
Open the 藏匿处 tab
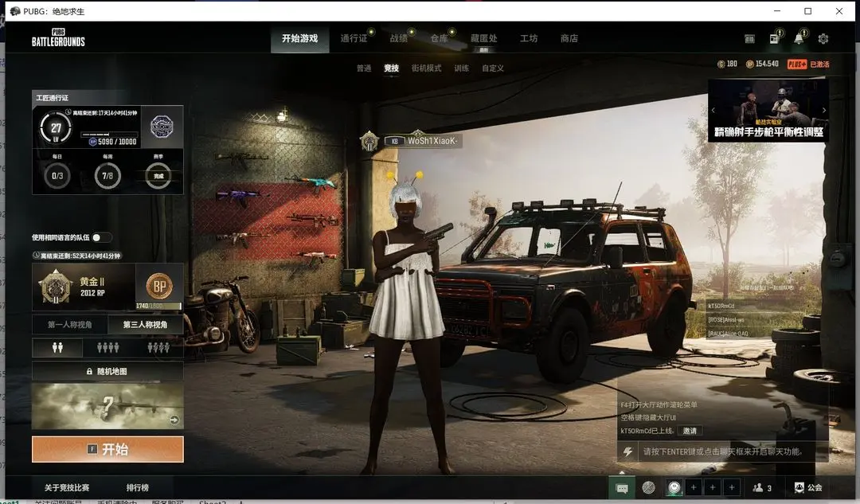pyautogui.click(x=484, y=38)
